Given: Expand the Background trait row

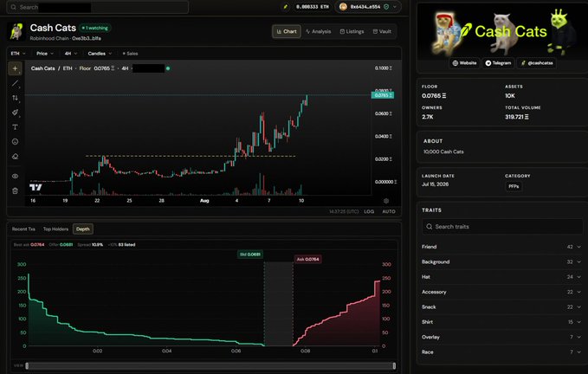Looking at the screenshot, I should pos(502,262).
